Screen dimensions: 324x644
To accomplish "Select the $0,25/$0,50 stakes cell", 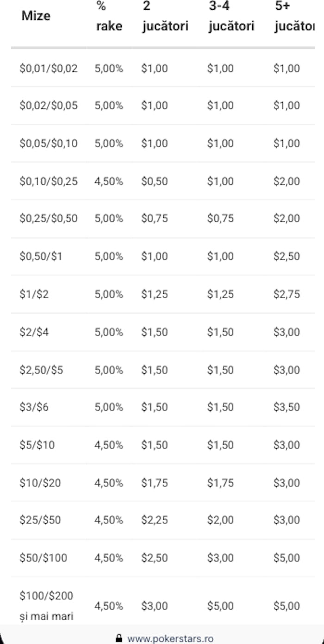I will tap(49, 218).
